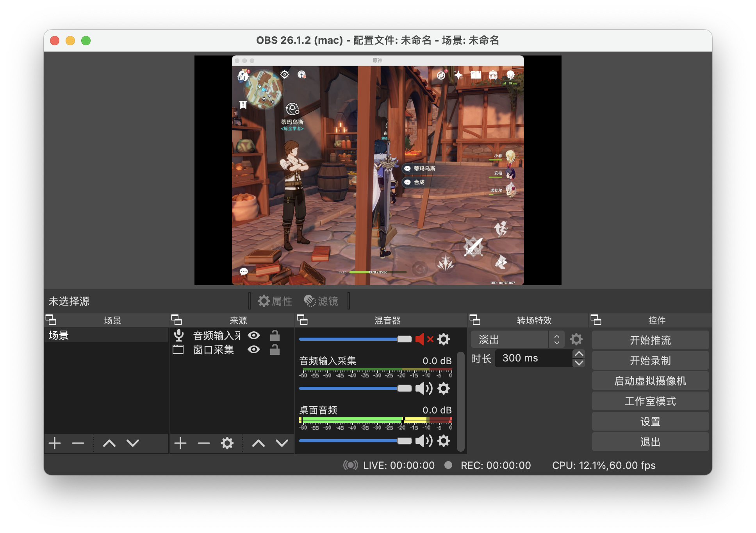Click 退出 exit button

point(650,442)
